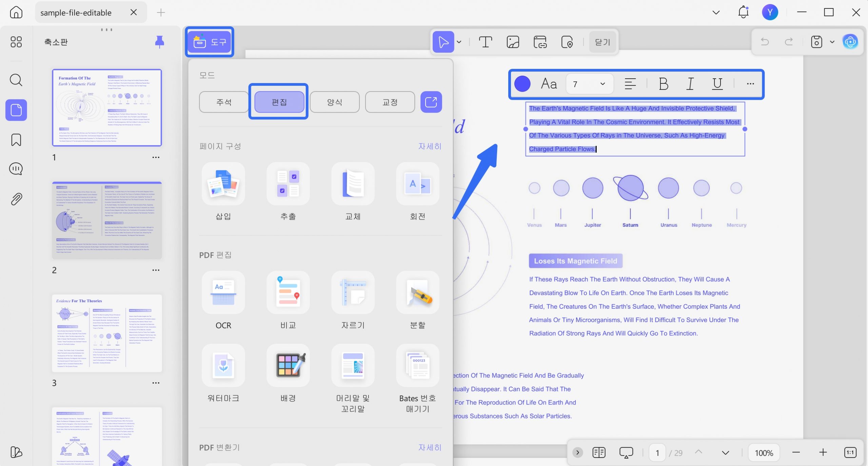Viewport: 868px width, 466px height.
Task: Open the top grid view sidebar icon
Action: [16, 42]
